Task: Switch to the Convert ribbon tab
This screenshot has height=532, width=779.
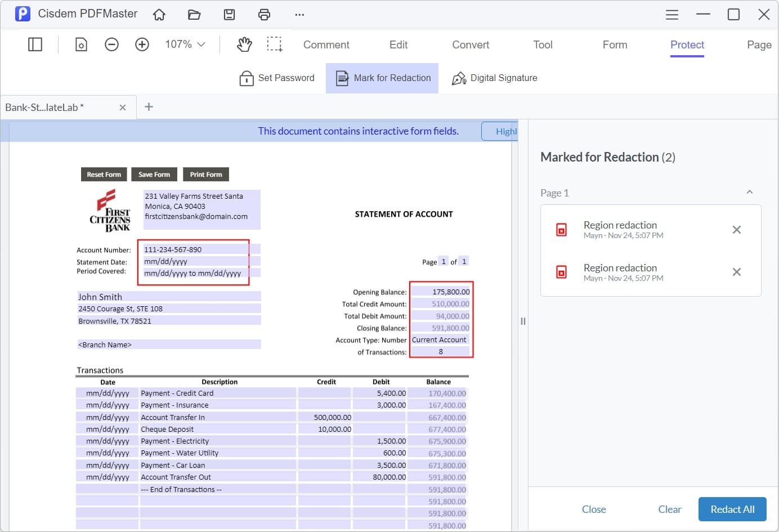Action: click(x=470, y=44)
